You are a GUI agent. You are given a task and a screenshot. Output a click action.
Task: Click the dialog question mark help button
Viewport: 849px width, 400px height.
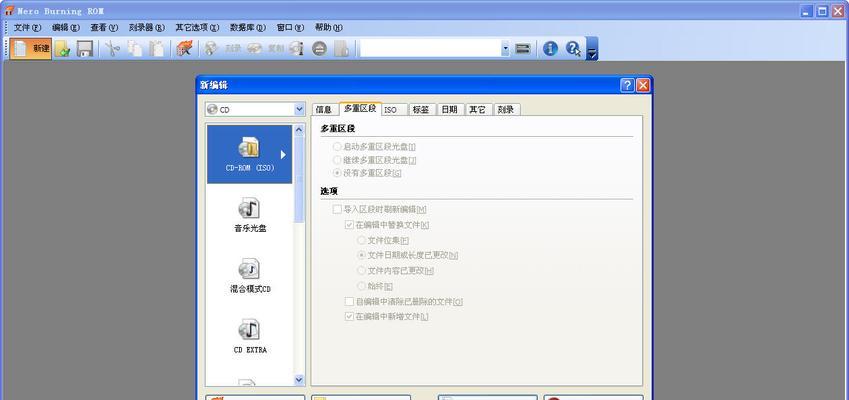point(628,85)
